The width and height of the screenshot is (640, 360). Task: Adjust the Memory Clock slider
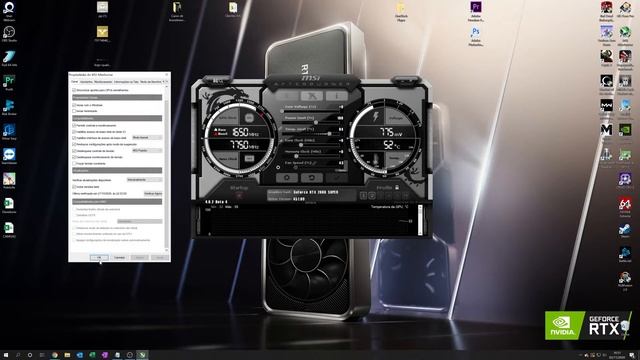point(312,156)
